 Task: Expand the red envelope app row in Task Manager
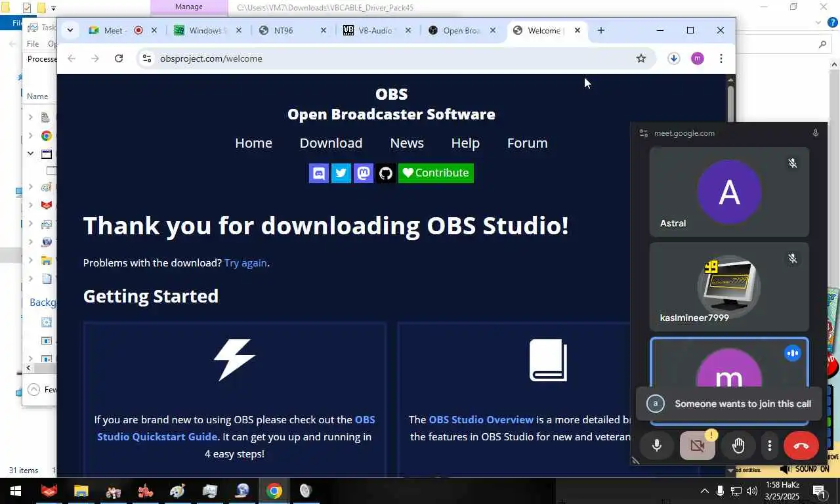pos(30,205)
